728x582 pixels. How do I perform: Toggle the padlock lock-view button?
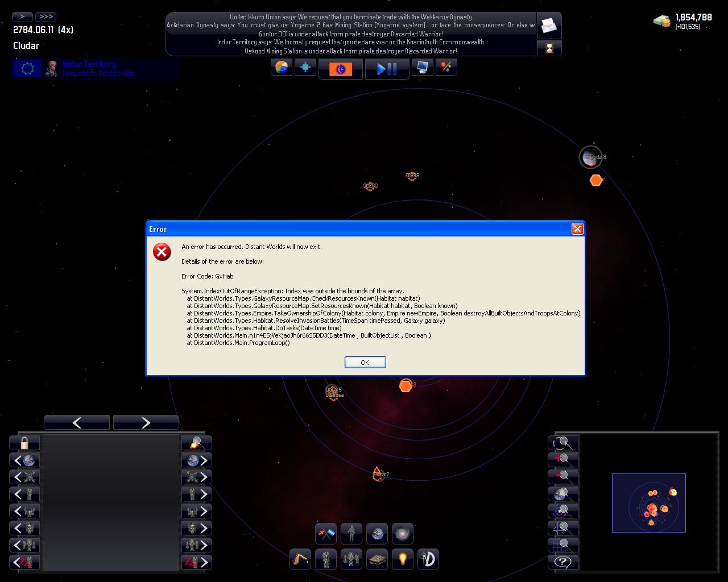(24, 443)
